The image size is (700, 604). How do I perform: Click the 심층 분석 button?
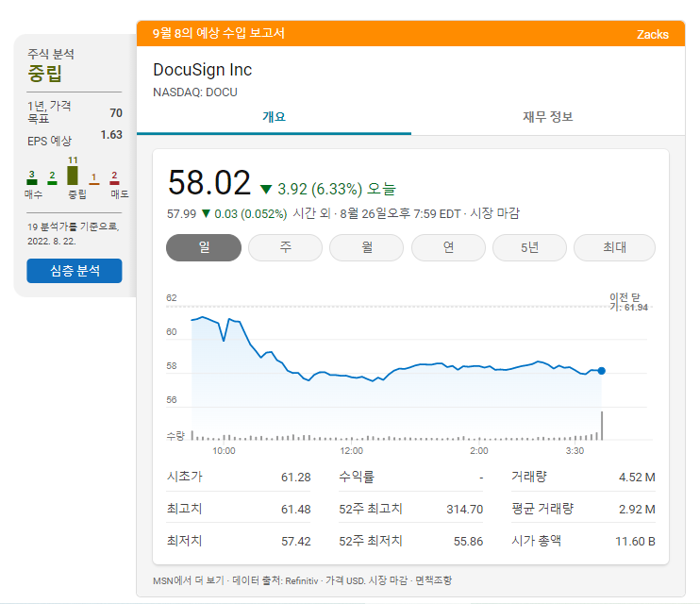(x=75, y=271)
